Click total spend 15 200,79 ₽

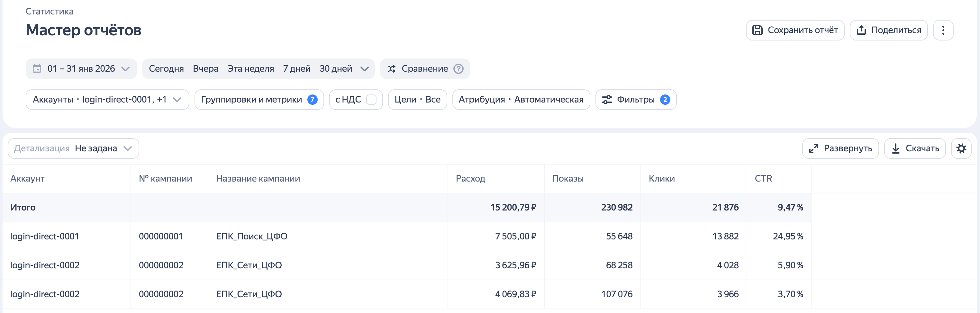[513, 207]
